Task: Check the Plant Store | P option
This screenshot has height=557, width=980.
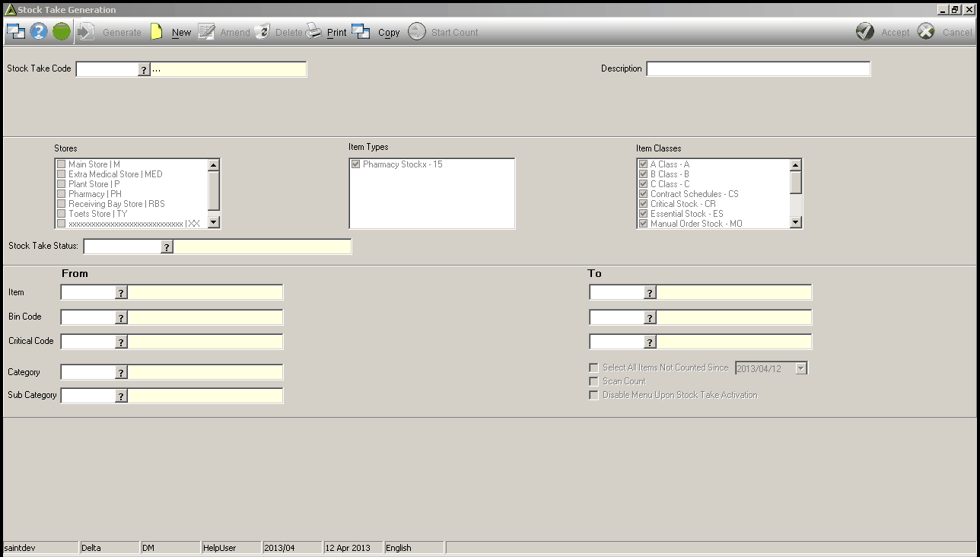Action: click(61, 184)
